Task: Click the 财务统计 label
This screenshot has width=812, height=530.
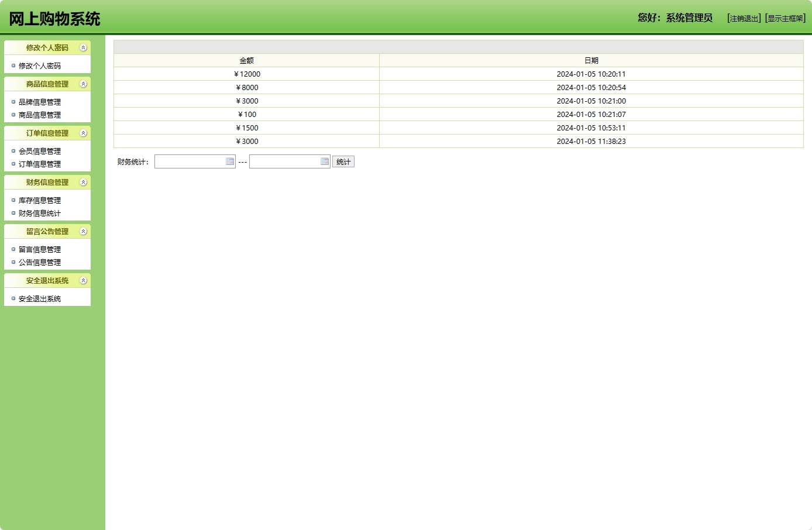Action: 133,162
